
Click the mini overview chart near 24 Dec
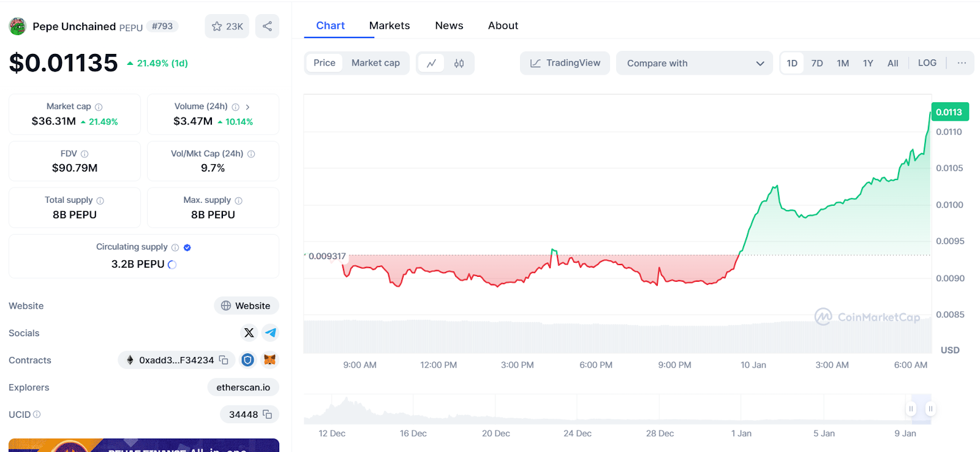coord(578,410)
